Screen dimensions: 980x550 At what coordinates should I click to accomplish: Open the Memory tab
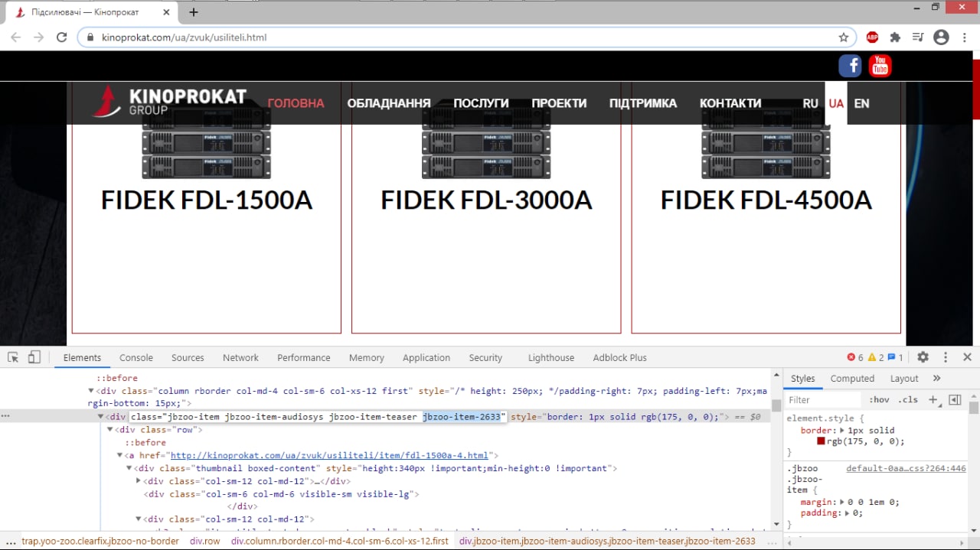367,357
